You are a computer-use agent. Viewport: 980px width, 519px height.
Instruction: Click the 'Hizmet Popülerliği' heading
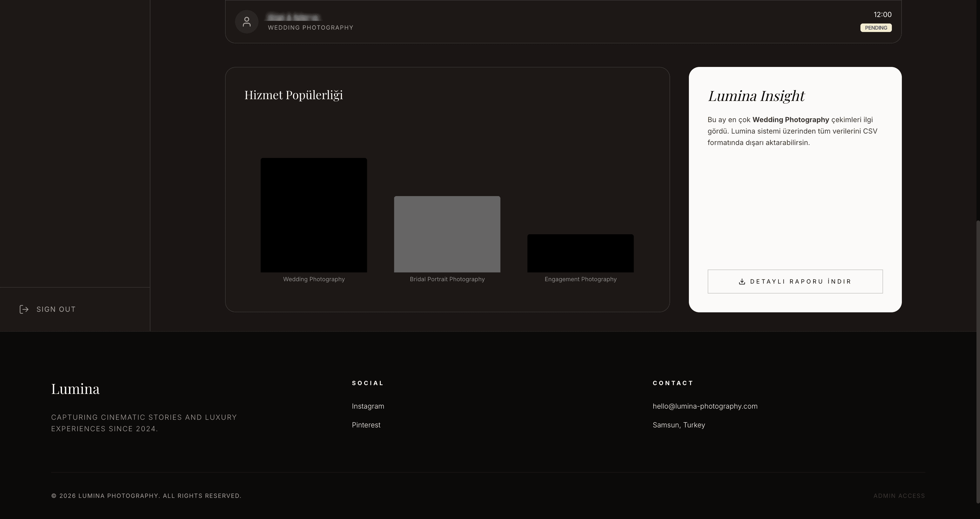click(293, 95)
